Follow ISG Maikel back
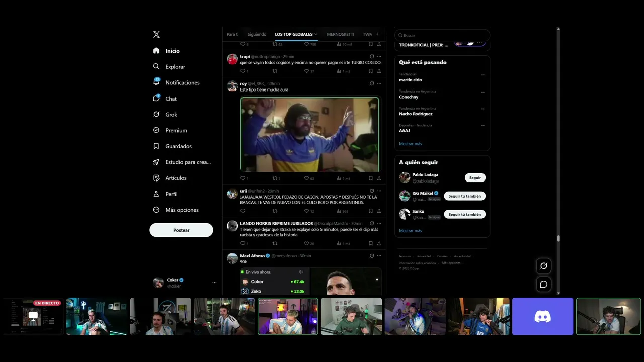Image resolution: width=644 pixels, height=362 pixels. [x=465, y=196]
